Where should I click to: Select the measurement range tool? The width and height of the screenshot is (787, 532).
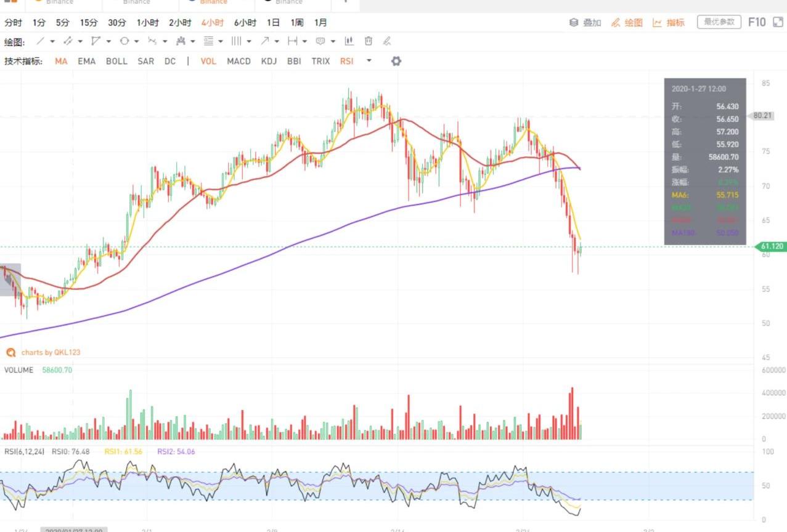(293, 41)
